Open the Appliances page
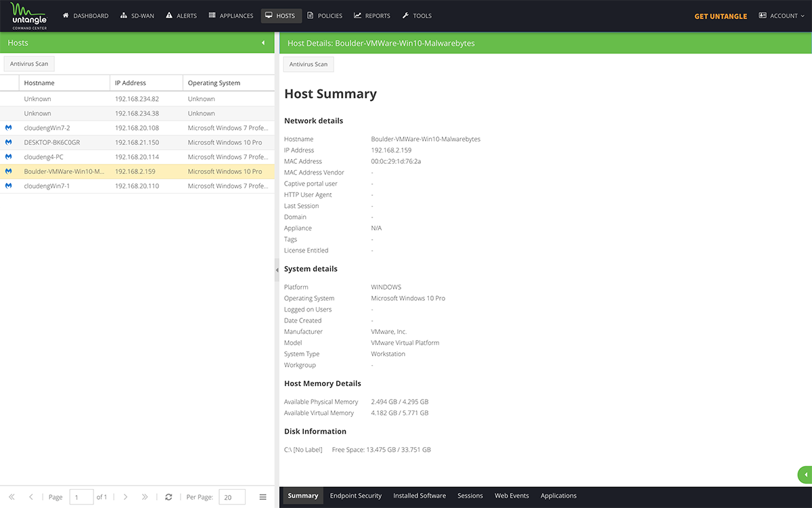This screenshot has height=508, width=812. [231, 16]
